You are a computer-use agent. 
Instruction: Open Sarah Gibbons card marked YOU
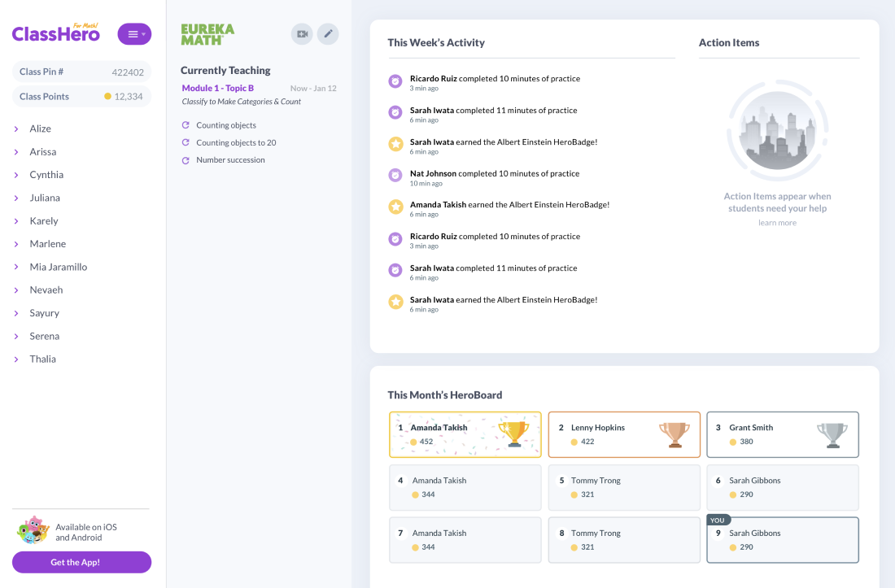click(782, 540)
